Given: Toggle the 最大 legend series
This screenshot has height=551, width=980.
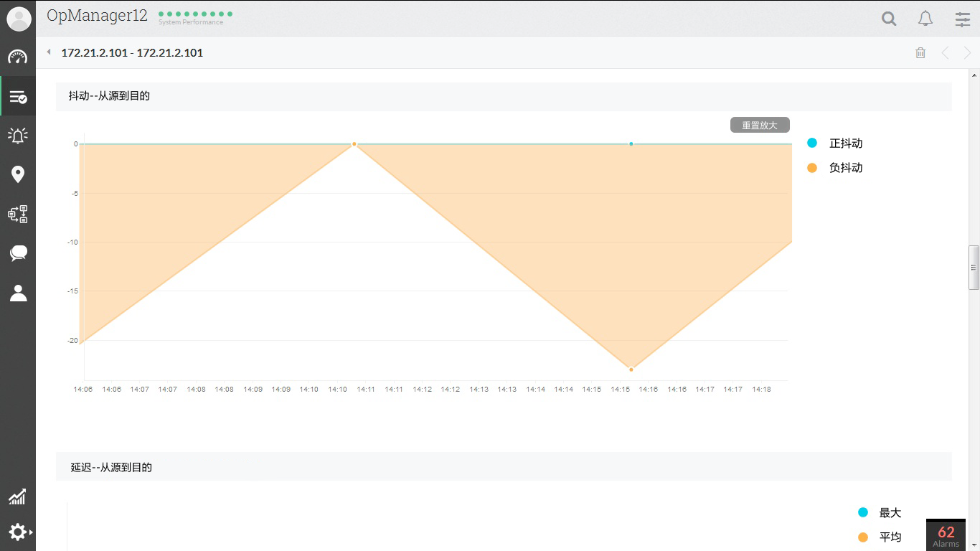Looking at the screenshot, I should (x=880, y=512).
